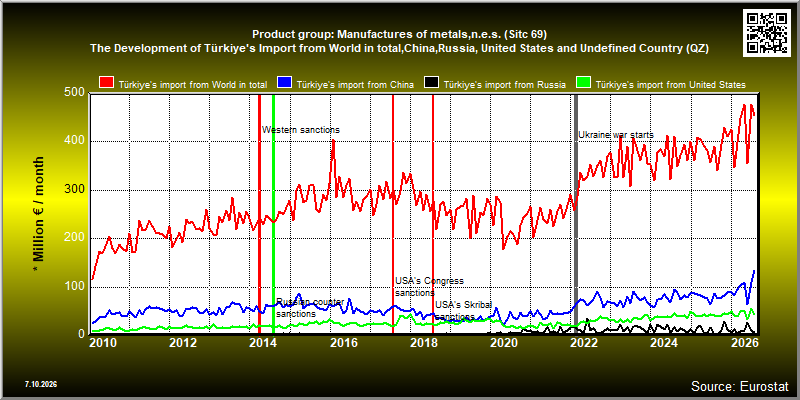
Task: Click the green vertical line near 2014
Action: 273,214
